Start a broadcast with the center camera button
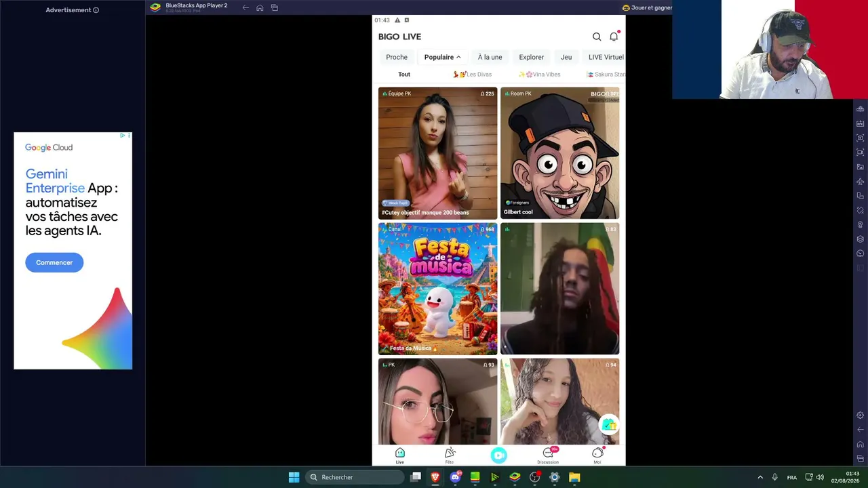The image size is (868, 488). pos(499,455)
